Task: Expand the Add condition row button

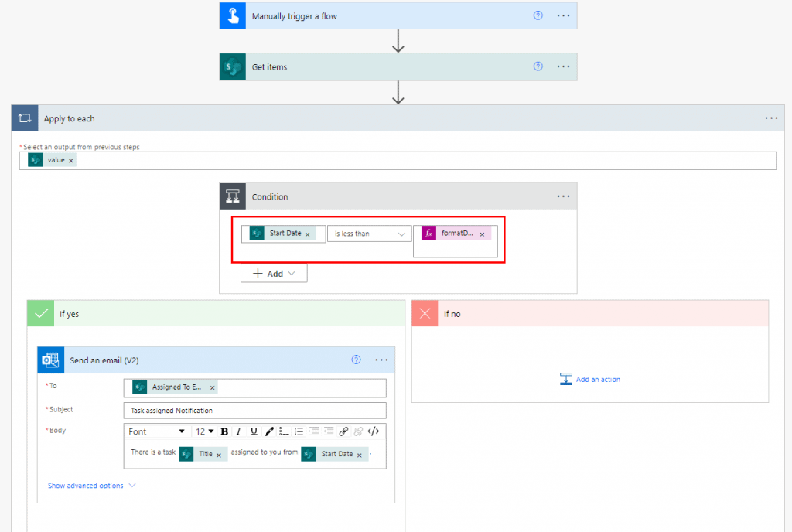Action: coord(274,274)
